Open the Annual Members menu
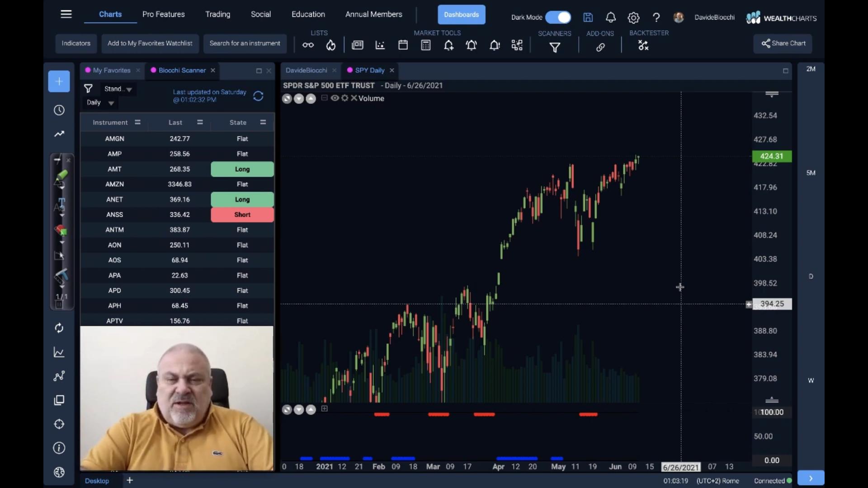This screenshot has width=868, height=488. pos(374,14)
